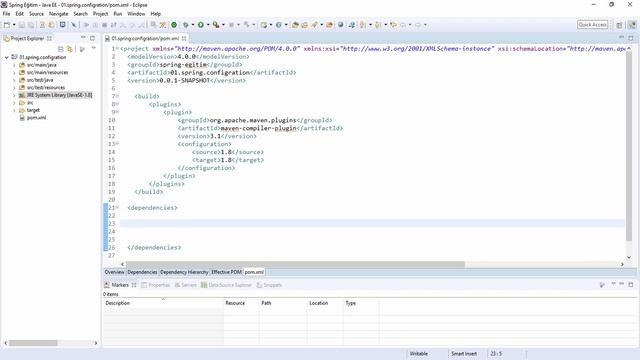Minimize the Project Explorer panel
Screen dimensions: 640x360
pos(83,38)
